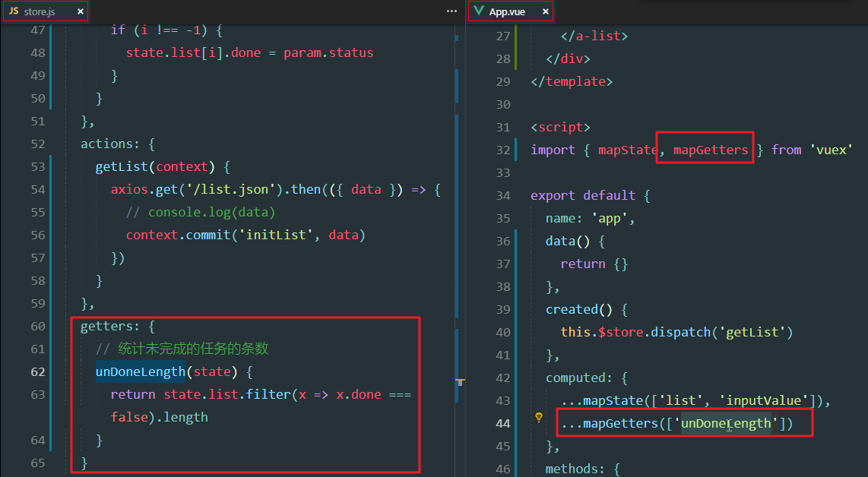
Task: Click line number 44 in App.vue gutter
Action: click(502, 423)
